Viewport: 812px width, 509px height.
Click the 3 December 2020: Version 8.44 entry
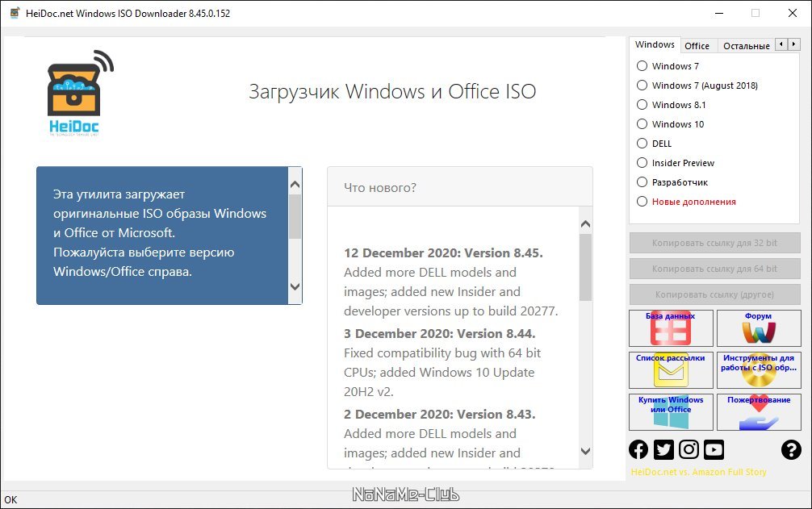tap(440, 334)
